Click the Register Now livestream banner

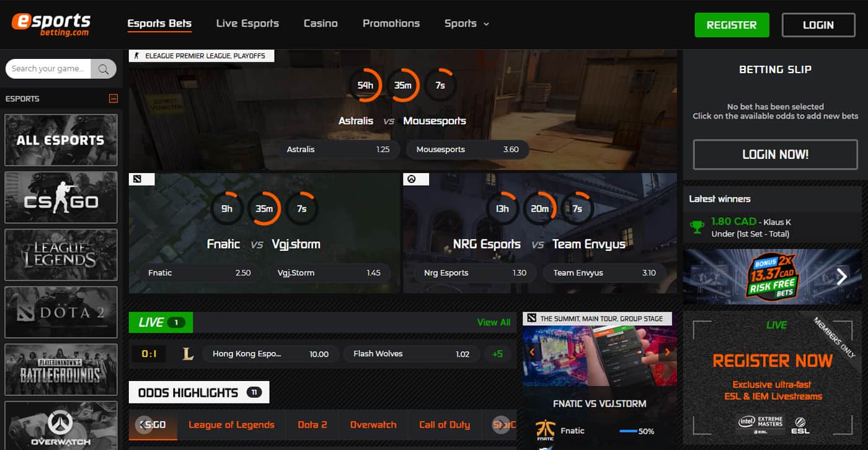click(x=773, y=378)
